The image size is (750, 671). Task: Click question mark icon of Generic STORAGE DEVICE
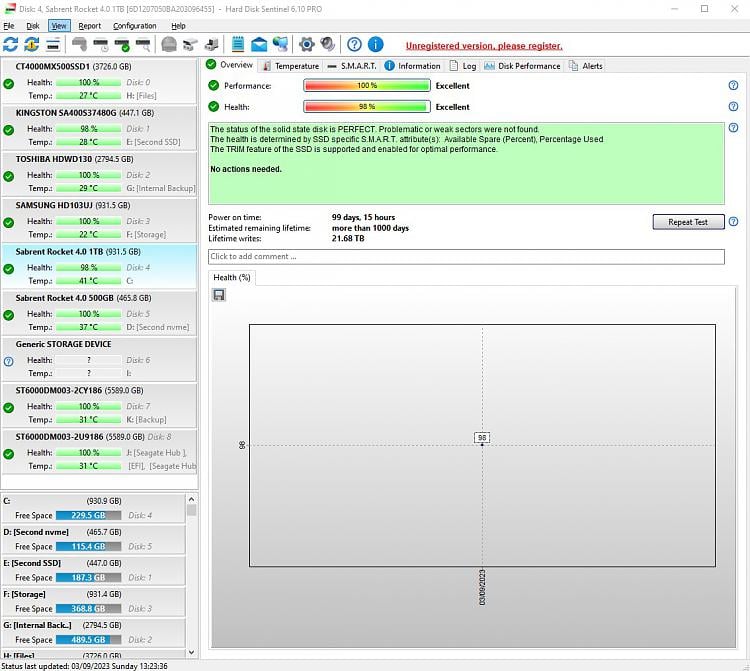9,362
